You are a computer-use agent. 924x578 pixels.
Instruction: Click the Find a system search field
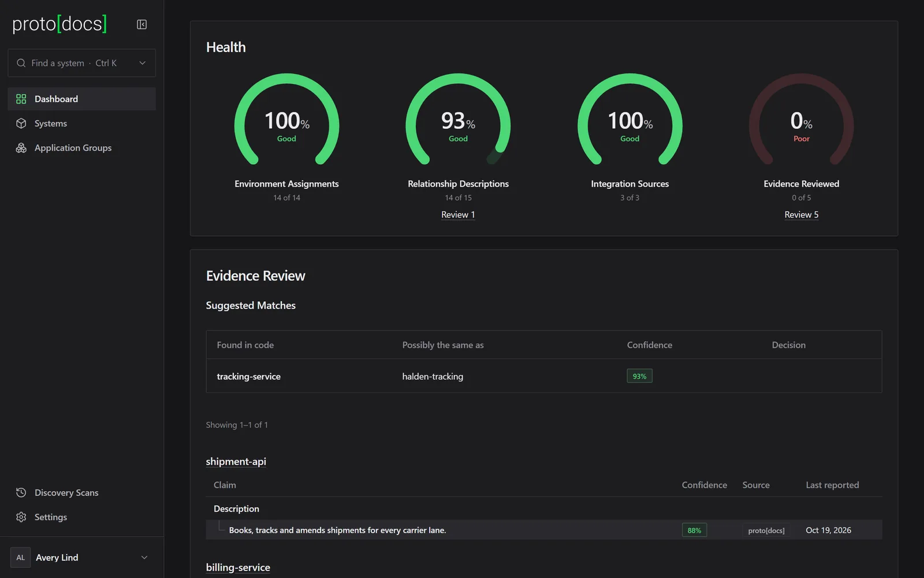[81, 63]
